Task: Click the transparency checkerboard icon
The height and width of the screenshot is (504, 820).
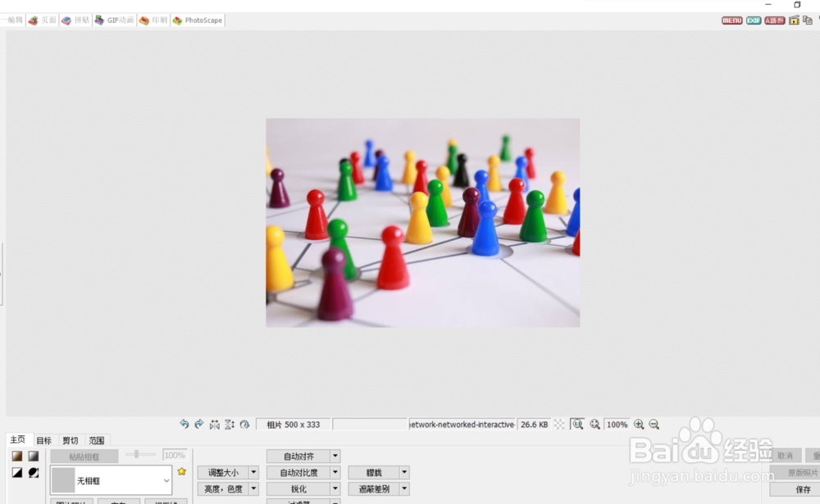Action: pyautogui.click(x=559, y=425)
